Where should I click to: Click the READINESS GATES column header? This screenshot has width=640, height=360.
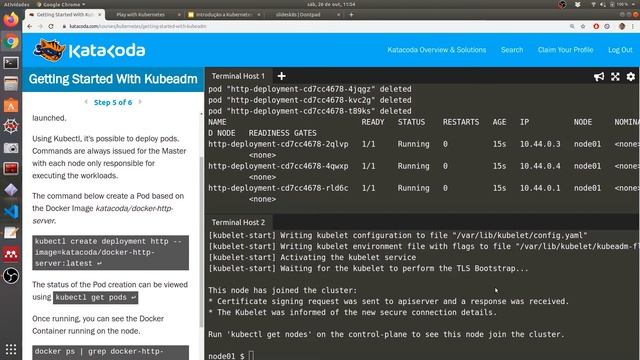[x=282, y=133]
